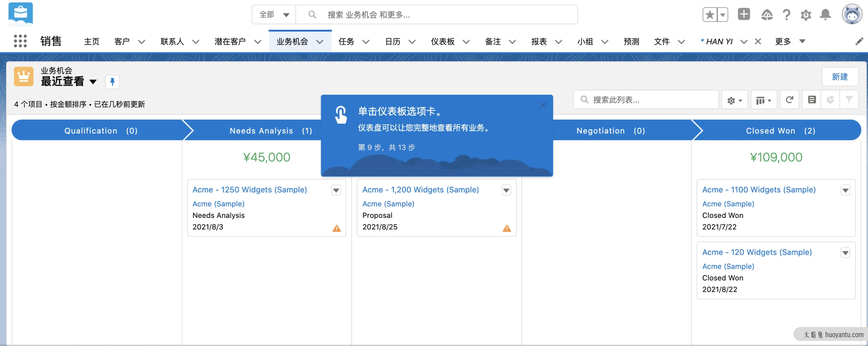Open Trailhead guidance icon
Viewport: 868px width, 346px height.
767,15
